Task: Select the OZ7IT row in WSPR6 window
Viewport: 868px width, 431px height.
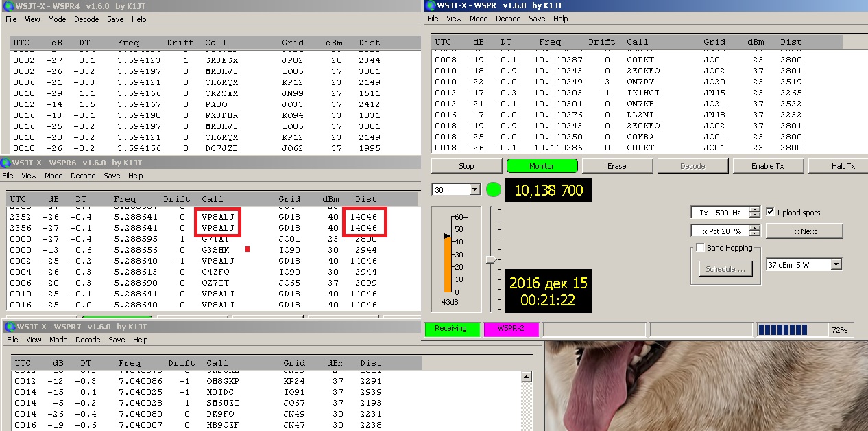Action: pyautogui.click(x=213, y=283)
